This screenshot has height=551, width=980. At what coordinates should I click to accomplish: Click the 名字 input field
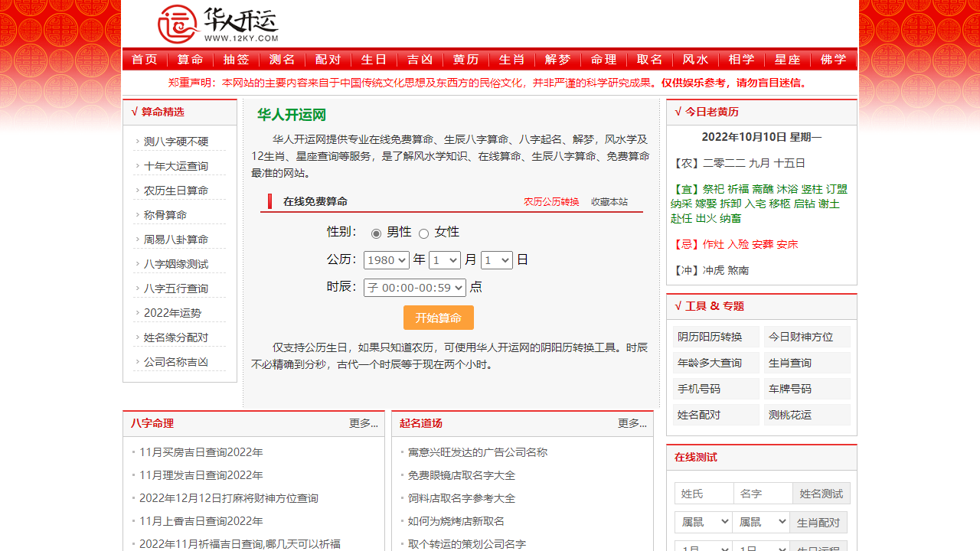pyautogui.click(x=763, y=494)
